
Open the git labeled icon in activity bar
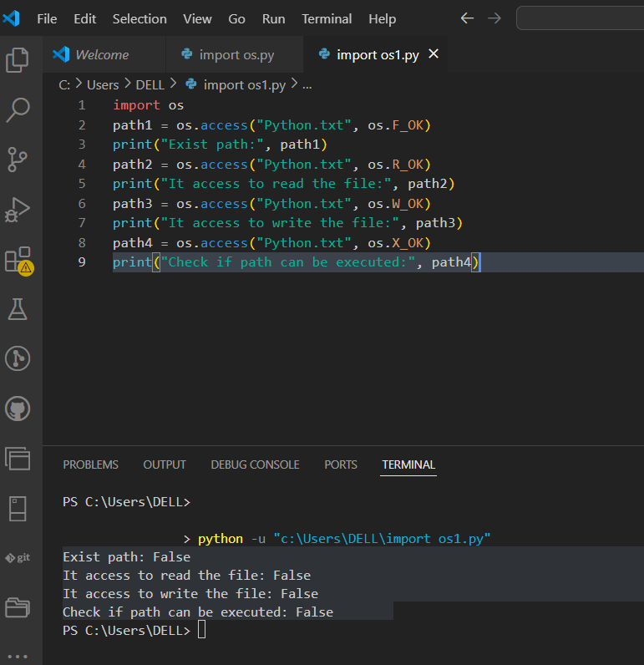18,558
